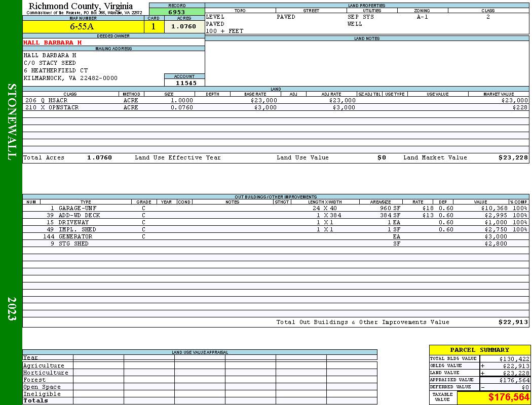Click Land Market Value total $23,228
Viewport: 532px width, 405px height.
pos(513,157)
